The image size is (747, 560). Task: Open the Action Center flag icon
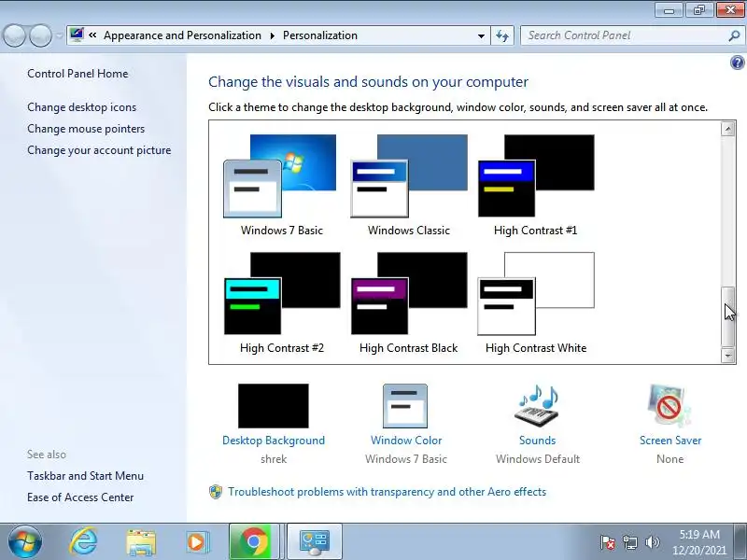pyautogui.click(x=608, y=542)
